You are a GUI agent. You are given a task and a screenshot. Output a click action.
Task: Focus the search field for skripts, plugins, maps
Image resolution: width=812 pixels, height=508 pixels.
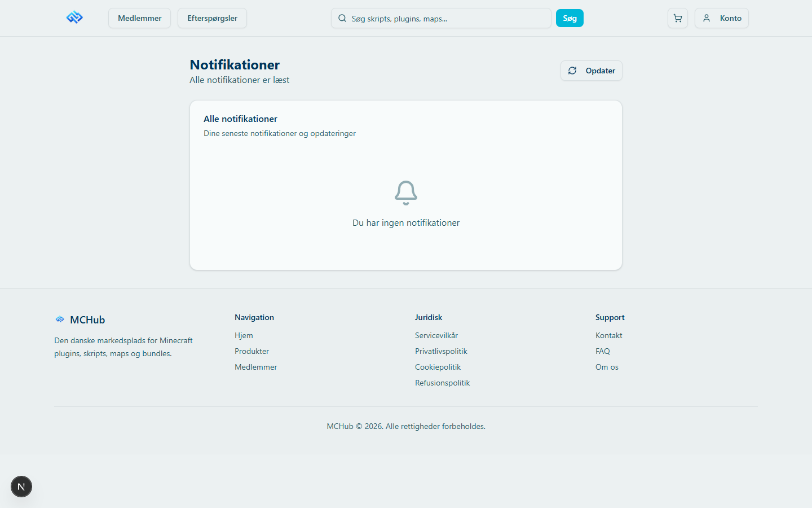(441, 18)
